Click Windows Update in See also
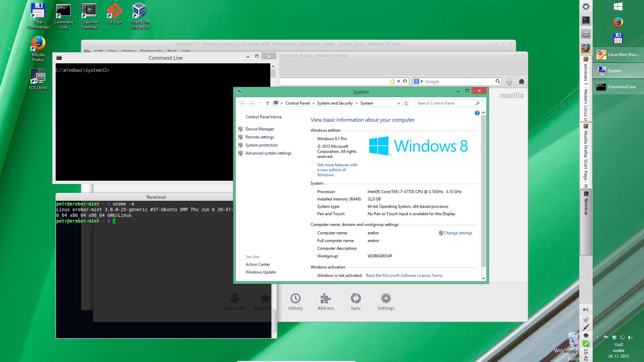The image size is (644, 362). click(261, 272)
